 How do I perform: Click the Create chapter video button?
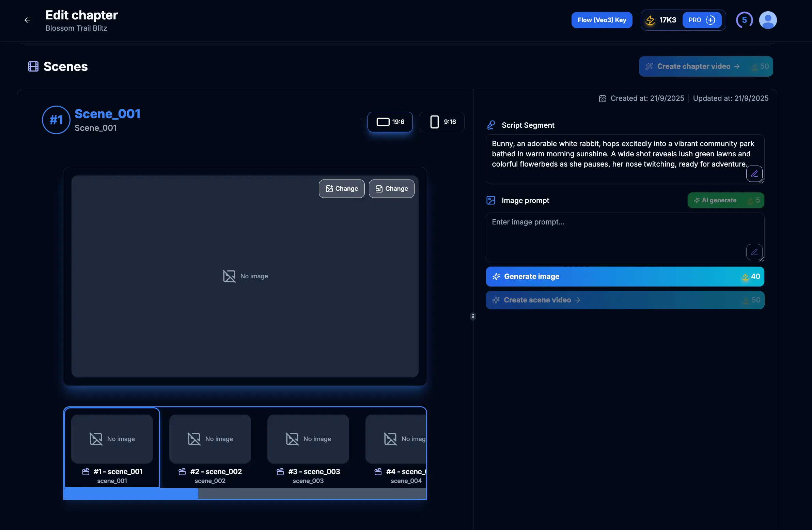point(705,66)
